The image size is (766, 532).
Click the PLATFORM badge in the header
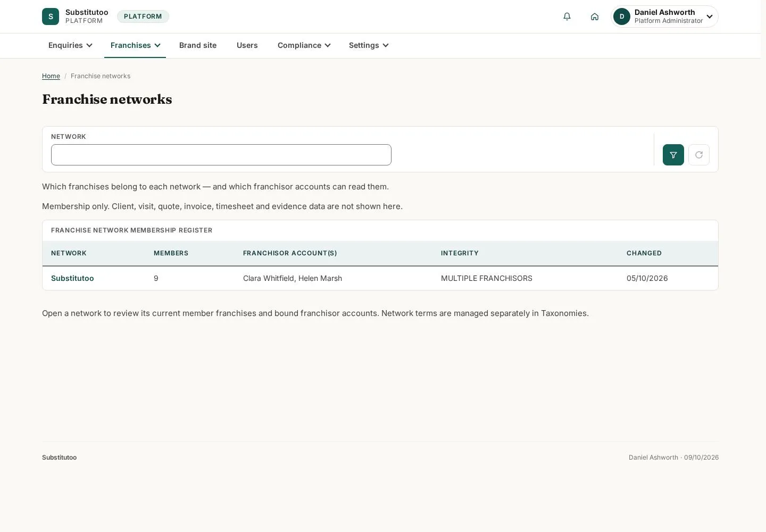click(x=143, y=16)
